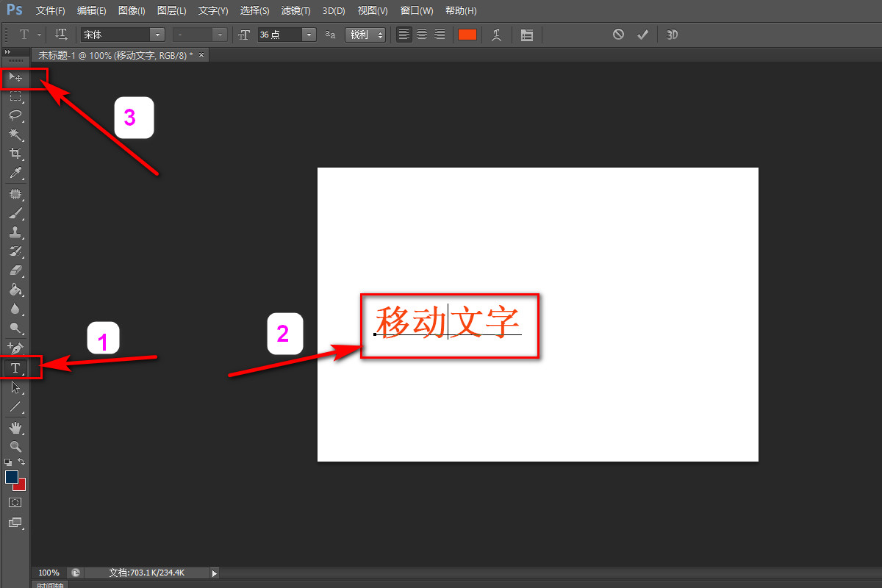Toggle the Character and Paragraph panels
This screenshot has height=588, width=882.
coord(527,34)
